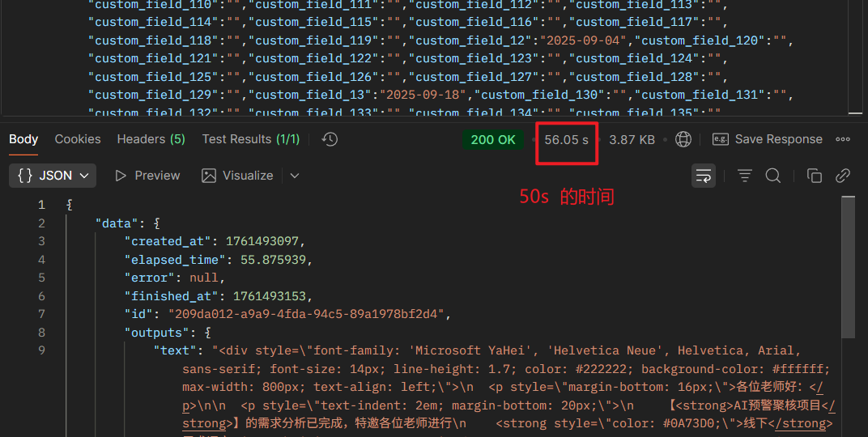Click the response body vertical scrollbar

[848, 267]
